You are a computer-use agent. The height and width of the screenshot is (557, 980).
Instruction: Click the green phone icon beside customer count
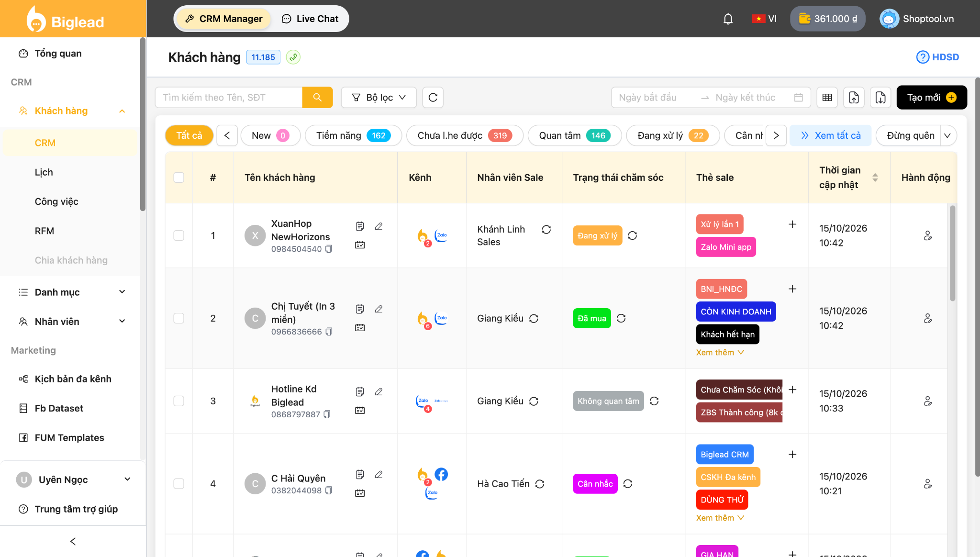[293, 57]
